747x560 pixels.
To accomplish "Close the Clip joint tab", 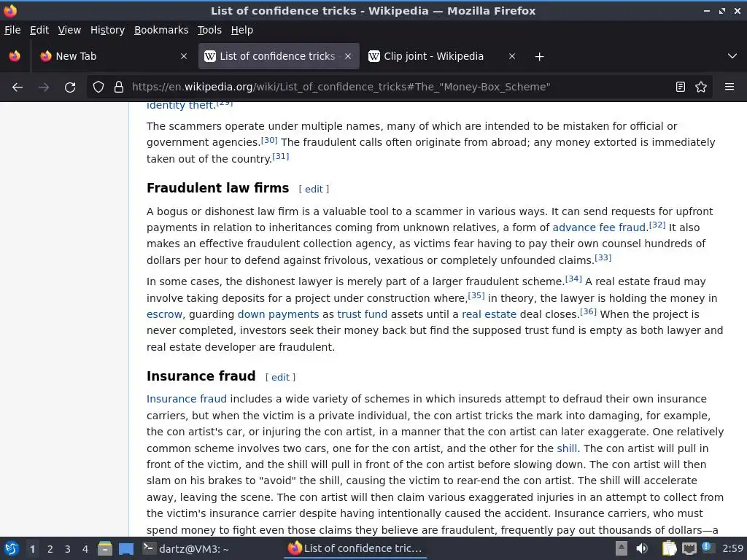I will (x=512, y=56).
